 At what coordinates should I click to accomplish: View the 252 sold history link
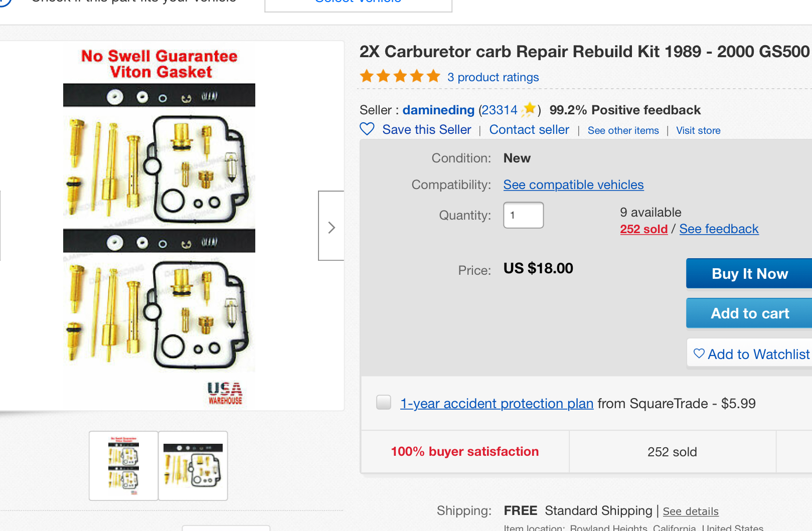(x=643, y=229)
